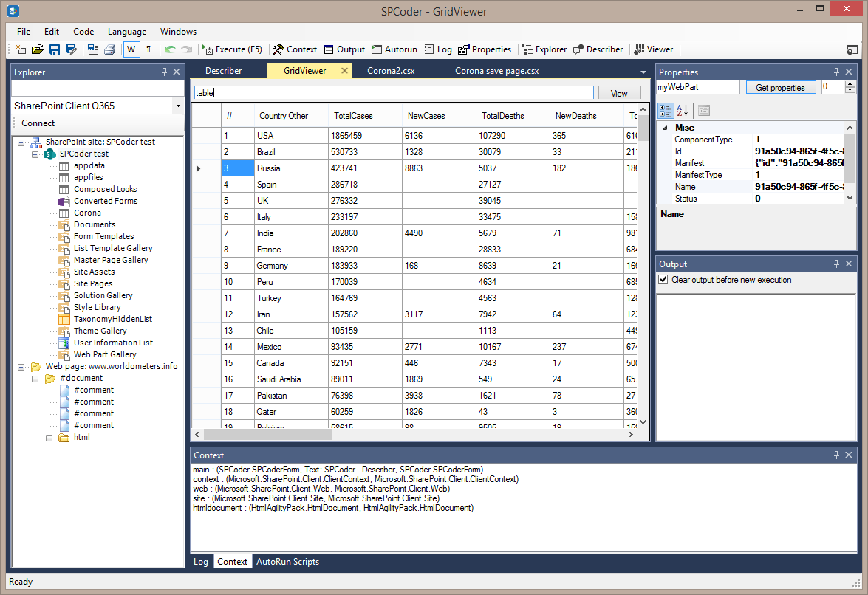
Task: Open the Context panel from the toolbar
Action: (295, 49)
